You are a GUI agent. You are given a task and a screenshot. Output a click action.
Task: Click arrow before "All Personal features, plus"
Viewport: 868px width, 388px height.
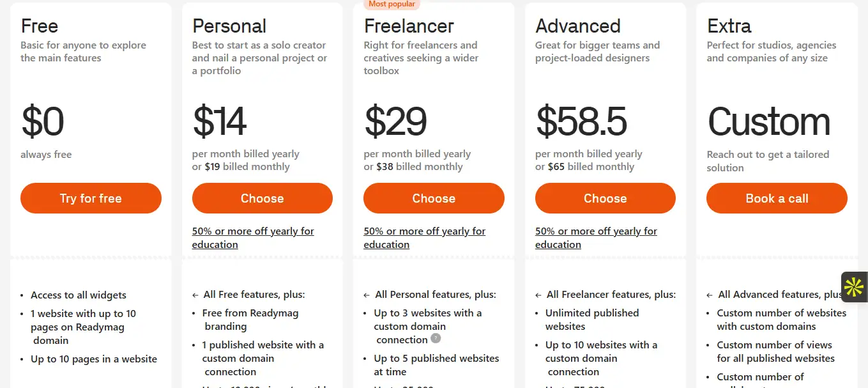367,295
